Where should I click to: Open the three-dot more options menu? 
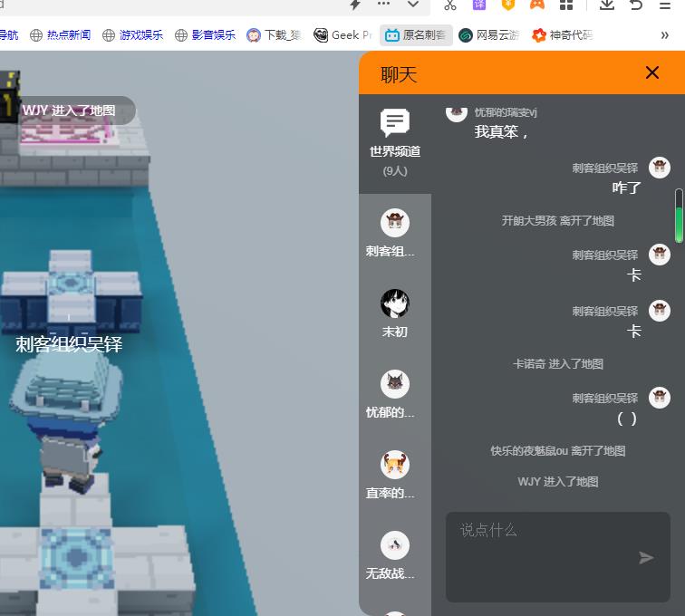[x=383, y=4]
